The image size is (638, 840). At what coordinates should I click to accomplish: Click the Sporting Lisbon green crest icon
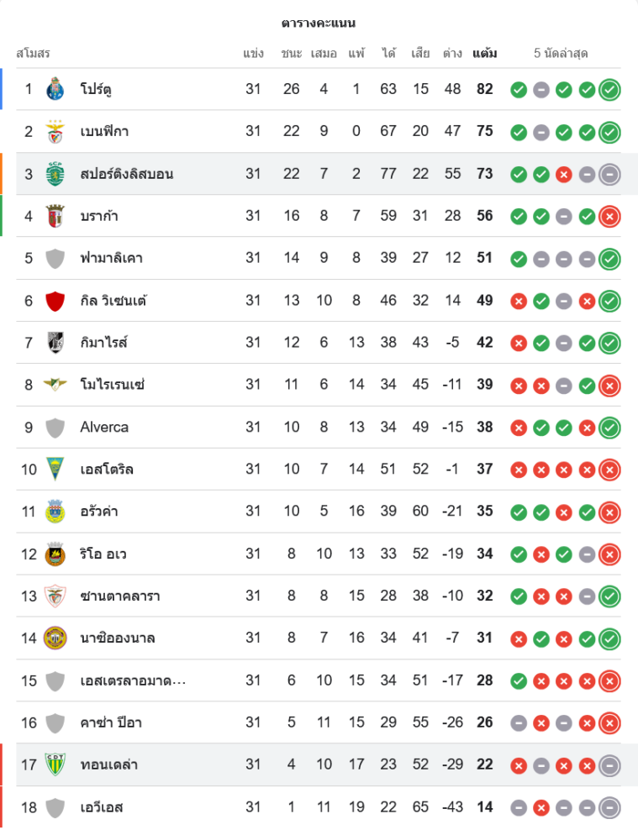(55, 174)
